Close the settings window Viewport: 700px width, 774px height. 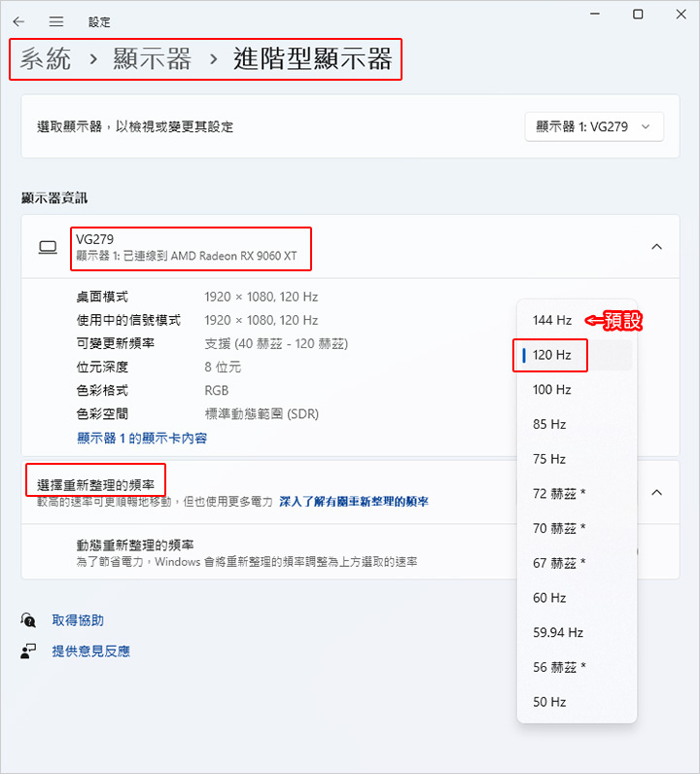click(682, 14)
